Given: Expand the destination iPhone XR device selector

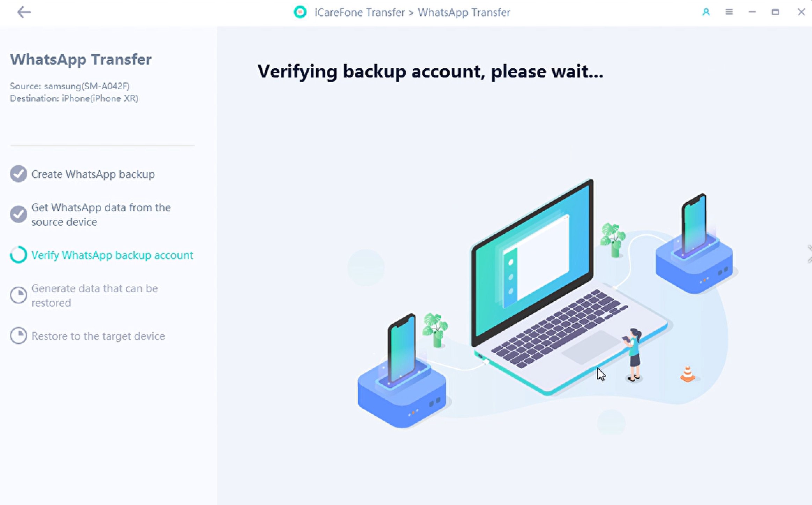Looking at the screenshot, I should point(74,98).
